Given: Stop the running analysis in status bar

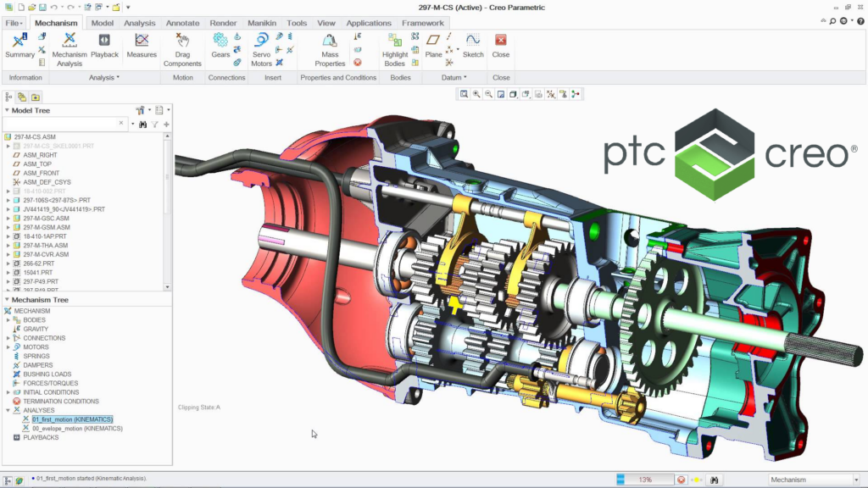Looking at the screenshot, I should coord(682,480).
